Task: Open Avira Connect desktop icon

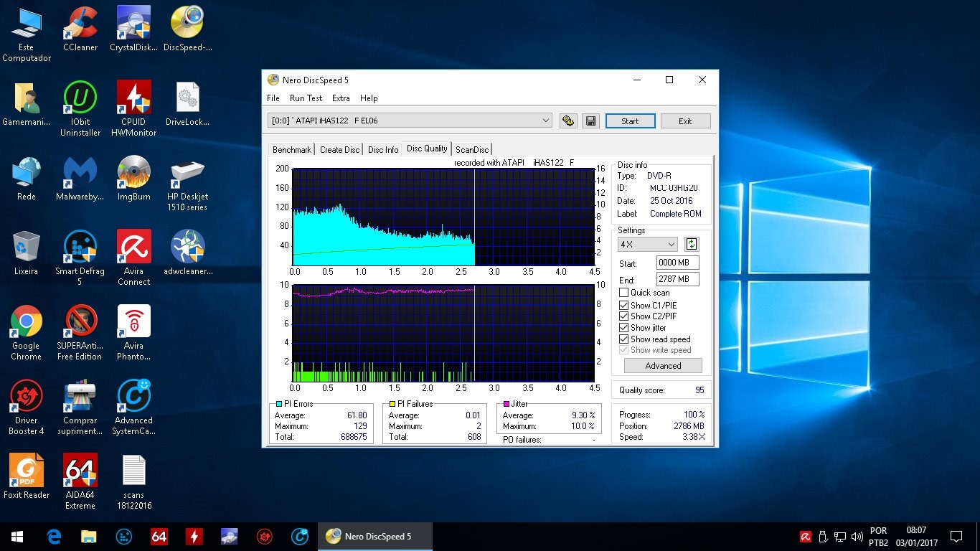Action: [x=134, y=258]
